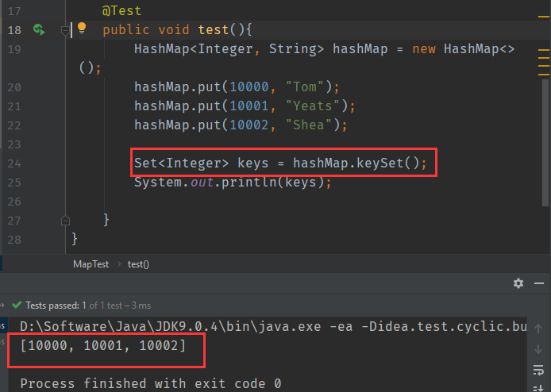The height and width of the screenshot is (392, 551).
Task: Click the number 10001 in the put call
Action: click(x=249, y=106)
